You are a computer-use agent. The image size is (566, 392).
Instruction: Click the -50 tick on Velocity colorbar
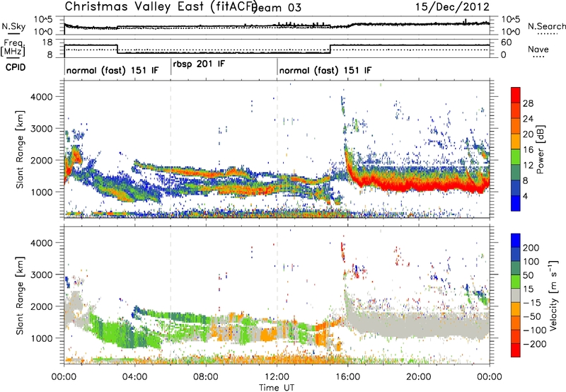click(531, 316)
